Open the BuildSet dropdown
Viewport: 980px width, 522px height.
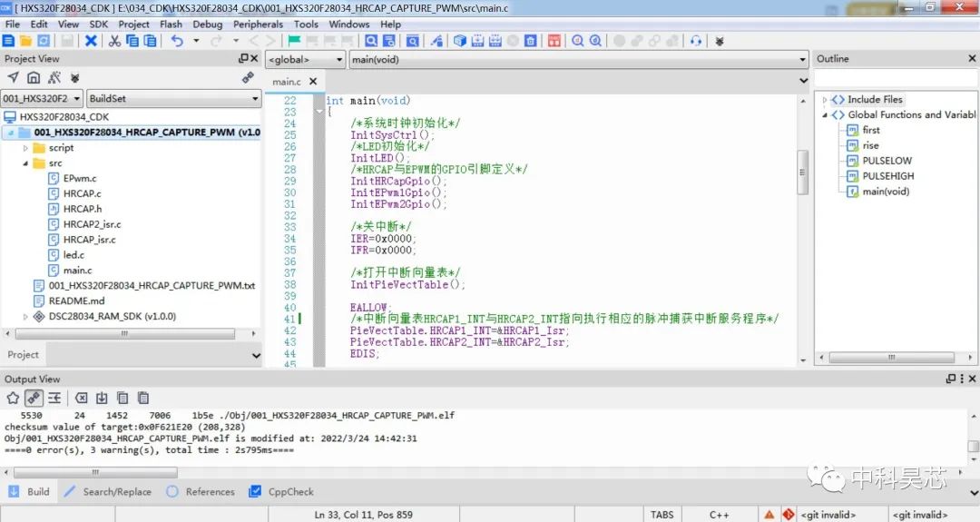click(x=173, y=98)
